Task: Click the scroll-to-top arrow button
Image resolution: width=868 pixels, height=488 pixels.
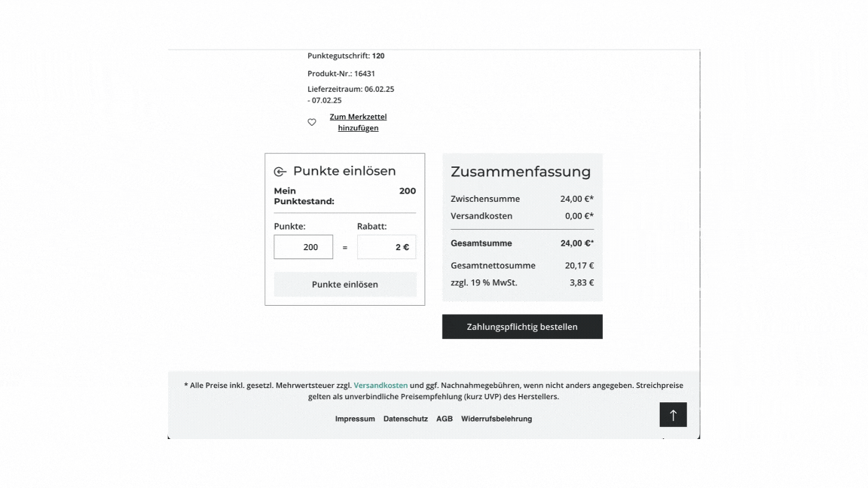Action: (x=673, y=415)
